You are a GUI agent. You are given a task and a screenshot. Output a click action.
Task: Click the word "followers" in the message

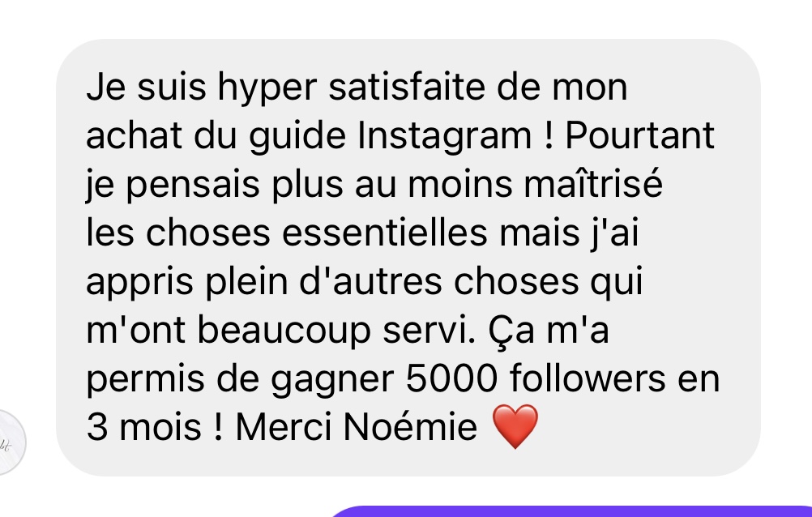[x=588, y=378]
